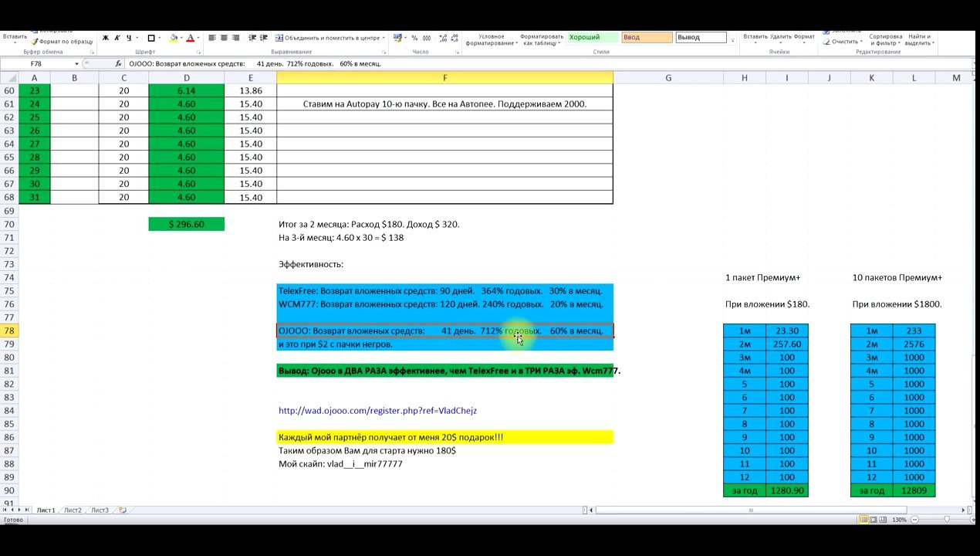This screenshot has height=556, width=980.
Task: Click the horizontal scrollbar thumb
Action: coord(751,510)
